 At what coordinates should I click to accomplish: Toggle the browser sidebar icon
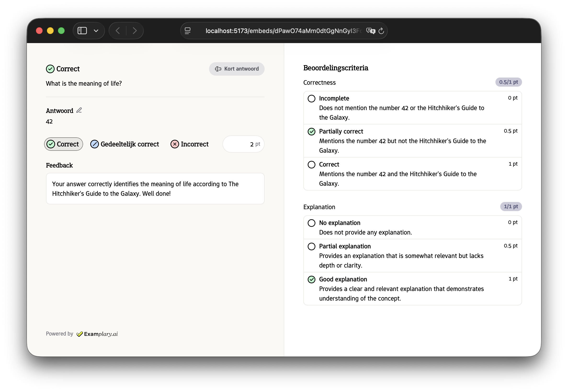pyautogui.click(x=82, y=31)
